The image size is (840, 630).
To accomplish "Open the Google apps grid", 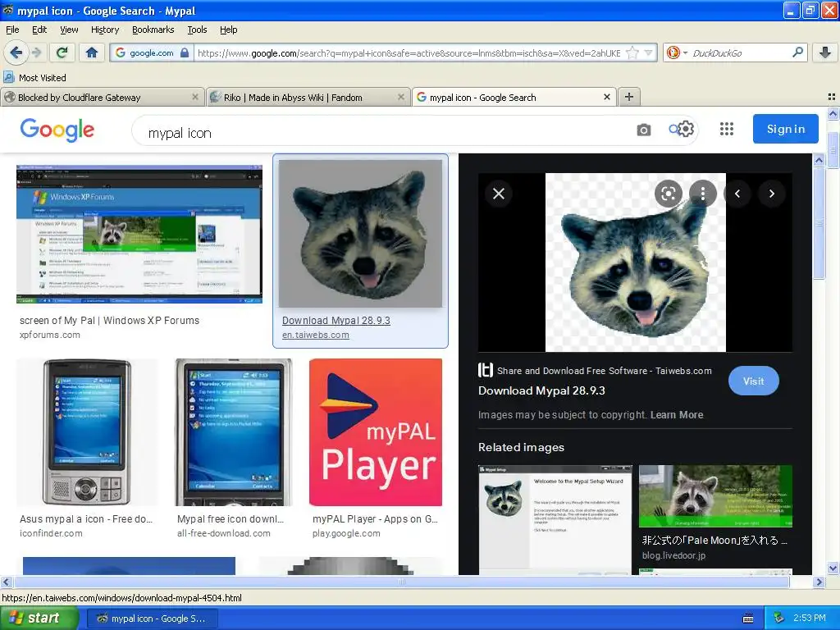I will (727, 129).
